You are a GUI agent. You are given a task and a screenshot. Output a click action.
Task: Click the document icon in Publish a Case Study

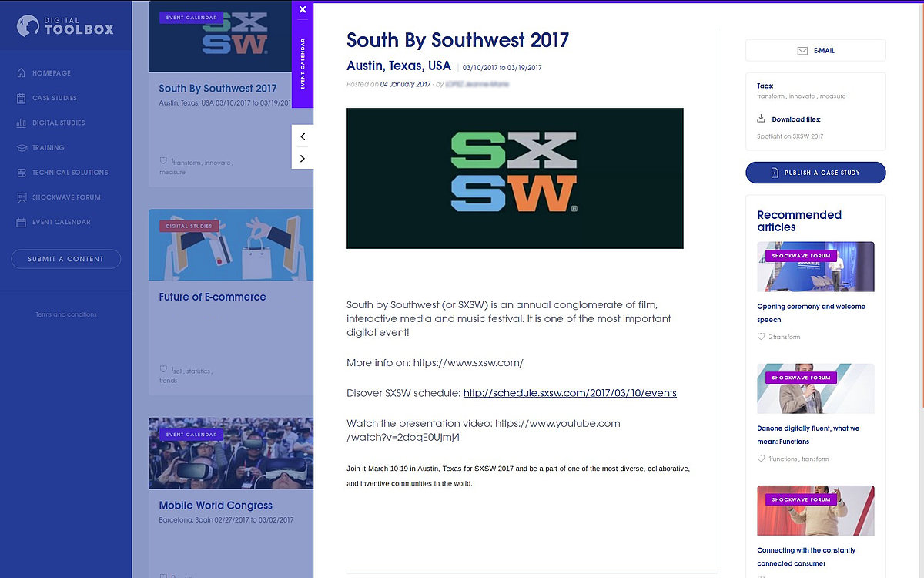tap(775, 173)
